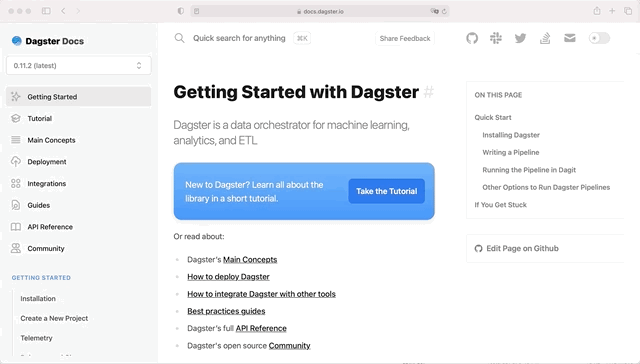This screenshot has height=364, width=640.
Task: Click How to deploy Dagster link
Action: (229, 277)
